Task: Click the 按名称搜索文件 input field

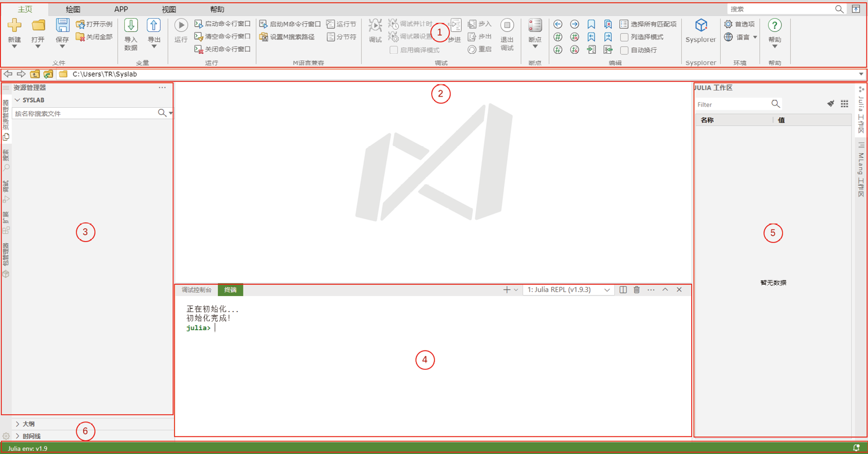Action: click(x=85, y=113)
